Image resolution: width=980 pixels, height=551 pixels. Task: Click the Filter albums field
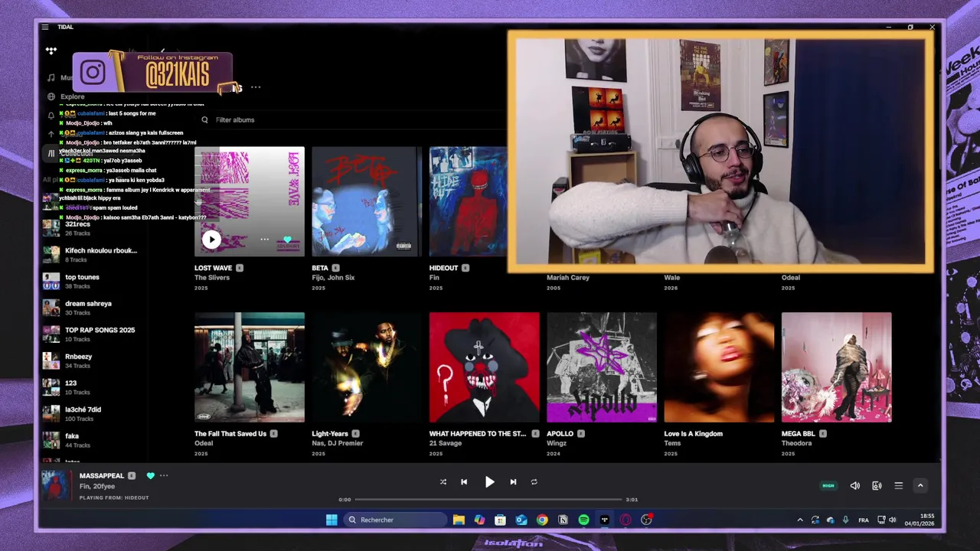click(235, 120)
